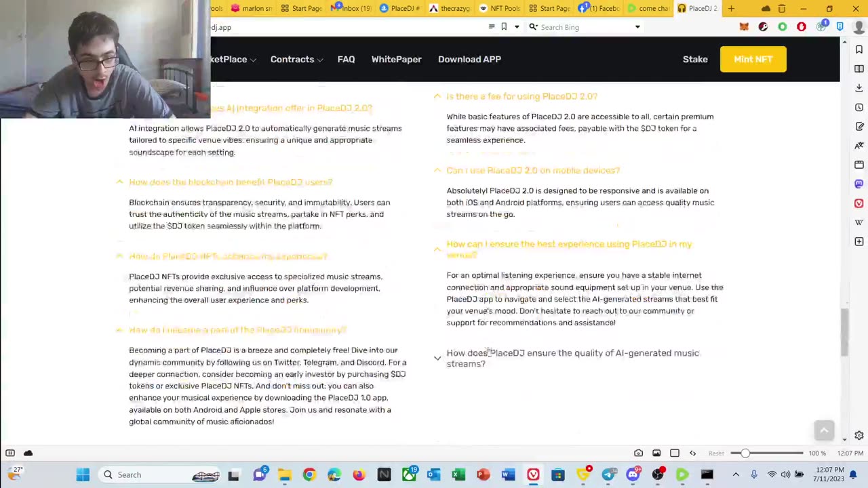Switch to the thecrazygi tab
This screenshot has height=488, width=868.
(451, 8)
